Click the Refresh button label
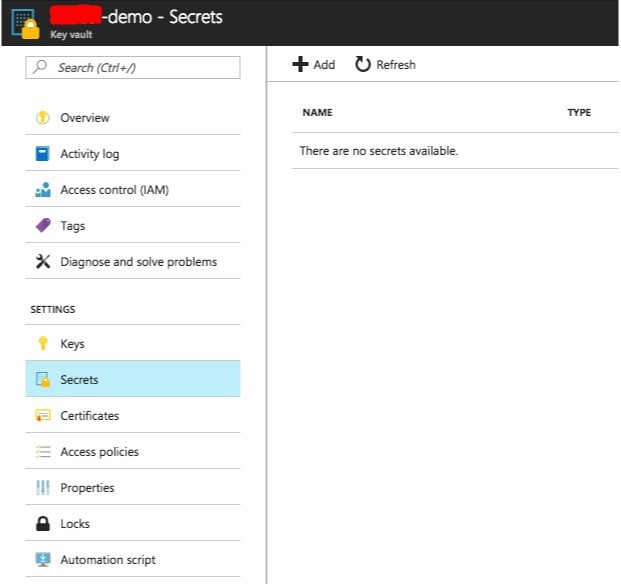The height and width of the screenshot is (584, 621). pyautogui.click(x=396, y=65)
